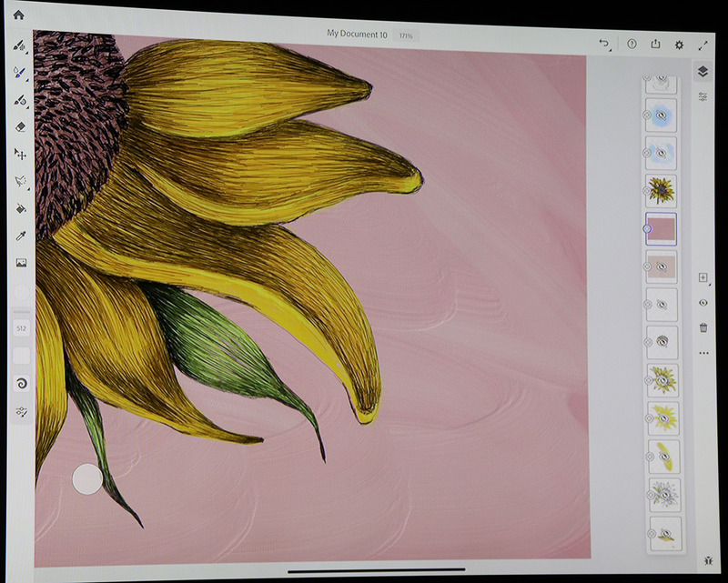Screen dimensions: 728x583
Task: Click the Share export icon
Action: point(655,43)
